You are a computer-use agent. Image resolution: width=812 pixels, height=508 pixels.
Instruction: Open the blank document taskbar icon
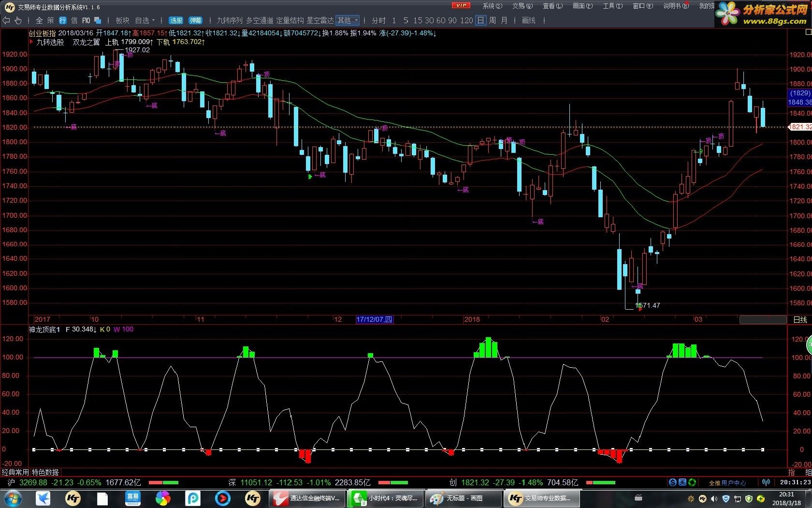102,498
